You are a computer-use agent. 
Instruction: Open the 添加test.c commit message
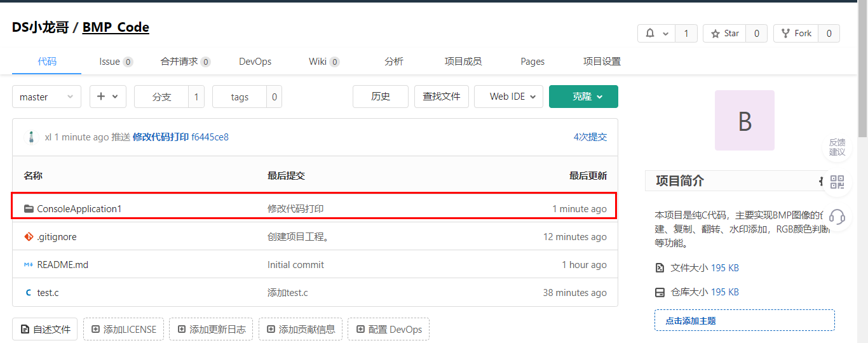[x=288, y=293]
